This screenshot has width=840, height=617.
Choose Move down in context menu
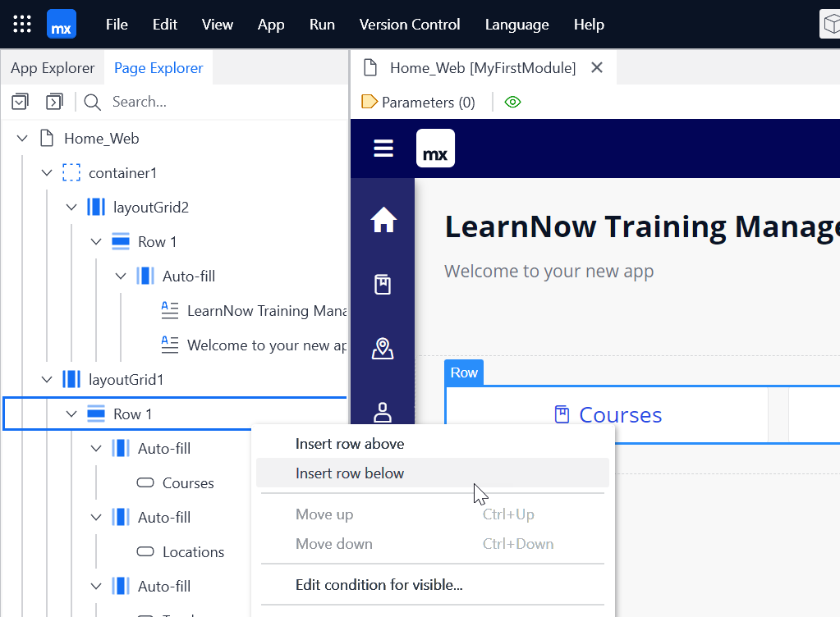pyautogui.click(x=433, y=544)
